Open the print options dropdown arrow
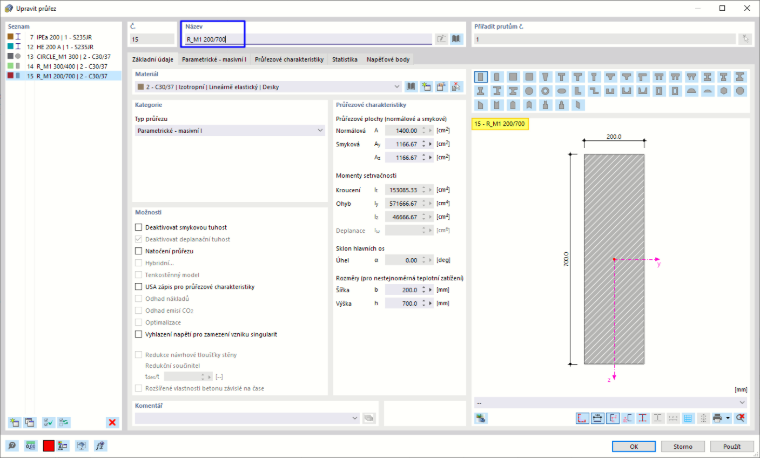760x458 pixels. 728,418
